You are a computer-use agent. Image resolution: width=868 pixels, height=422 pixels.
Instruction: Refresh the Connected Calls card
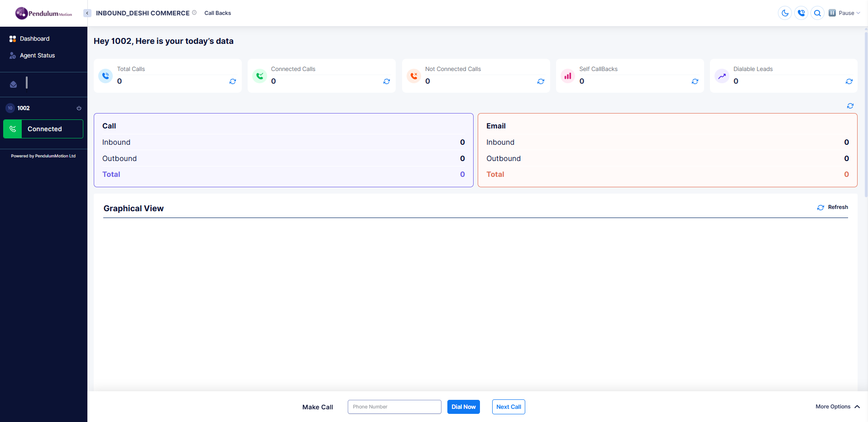click(387, 81)
